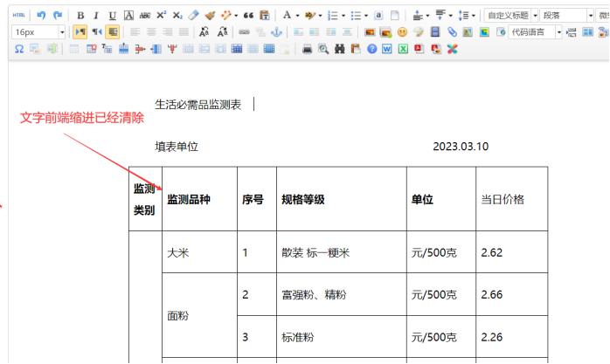The width and height of the screenshot is (610, 364).
Task: Click the 生活必需品监测表 title text
Action: [198, 105]
